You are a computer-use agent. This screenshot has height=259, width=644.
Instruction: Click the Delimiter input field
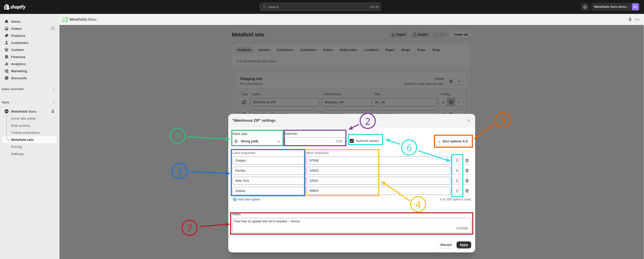pos(315,141)
